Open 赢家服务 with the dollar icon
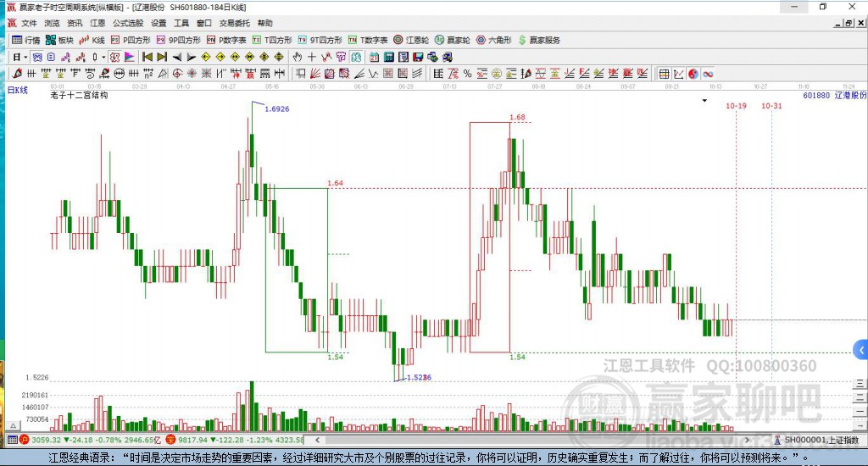The image size is (868, 466). [539, 40]
